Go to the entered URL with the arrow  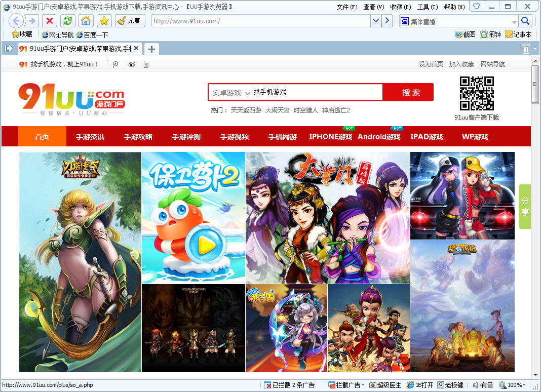(x=387, y=21)
